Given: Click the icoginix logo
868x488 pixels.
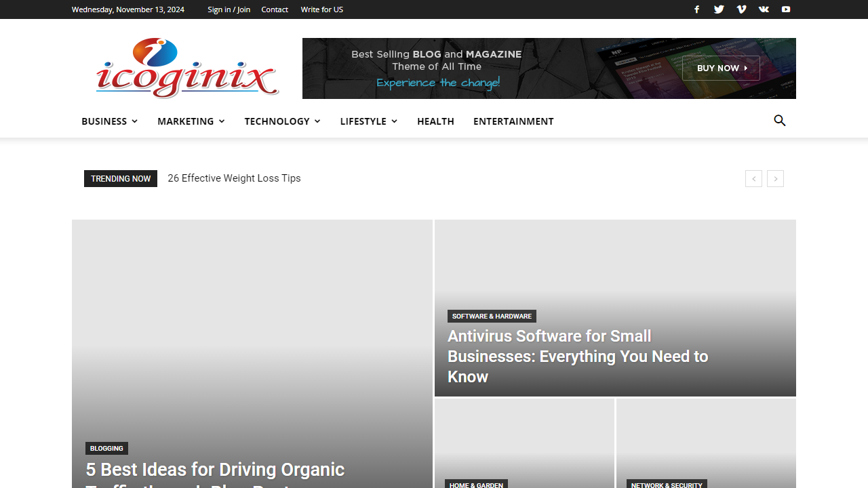Looking at the screenshot, I should click(186, 68).
